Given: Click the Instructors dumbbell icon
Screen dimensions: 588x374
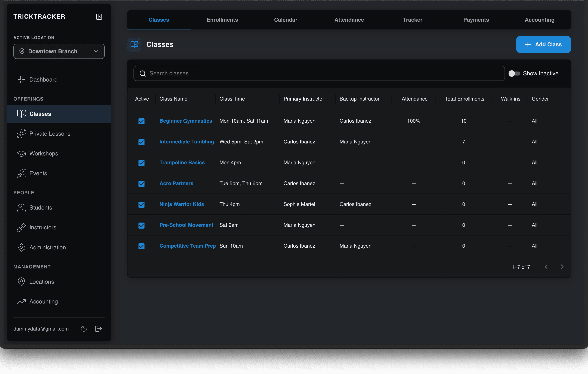Looking at the screenshot, I should pos(21,227).
